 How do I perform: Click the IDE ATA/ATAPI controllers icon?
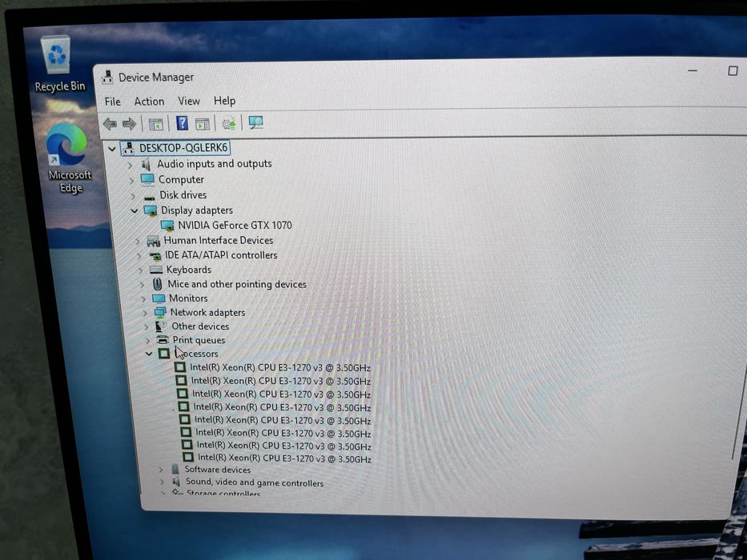[155, 256]
